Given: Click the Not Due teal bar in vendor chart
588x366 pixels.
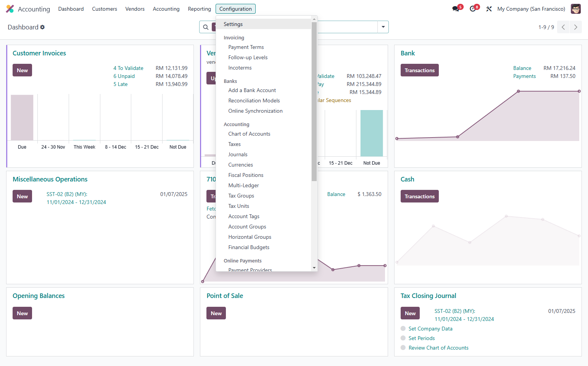Looking at the screenshot, I should tap(372, 133).
